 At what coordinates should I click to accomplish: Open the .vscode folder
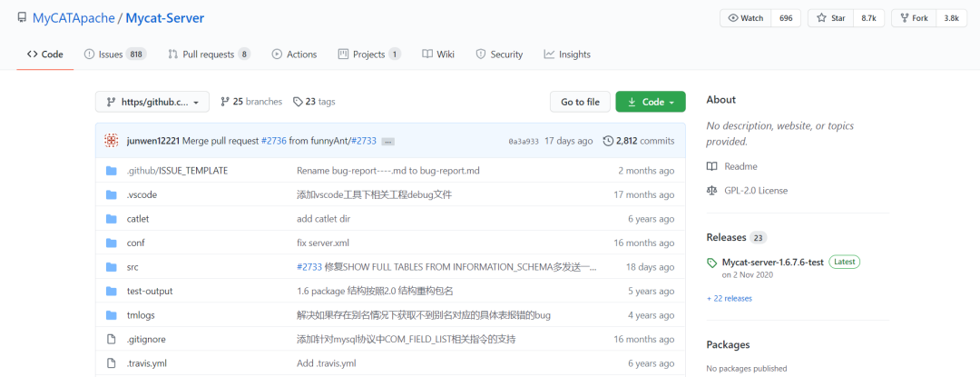(142, 194)
